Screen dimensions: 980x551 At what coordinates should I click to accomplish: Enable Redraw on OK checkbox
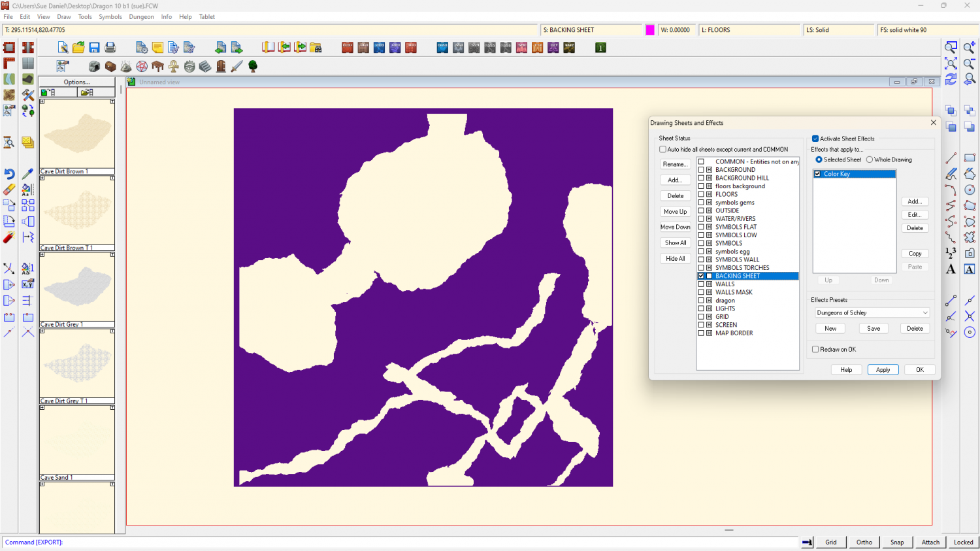tap(815, 349)
